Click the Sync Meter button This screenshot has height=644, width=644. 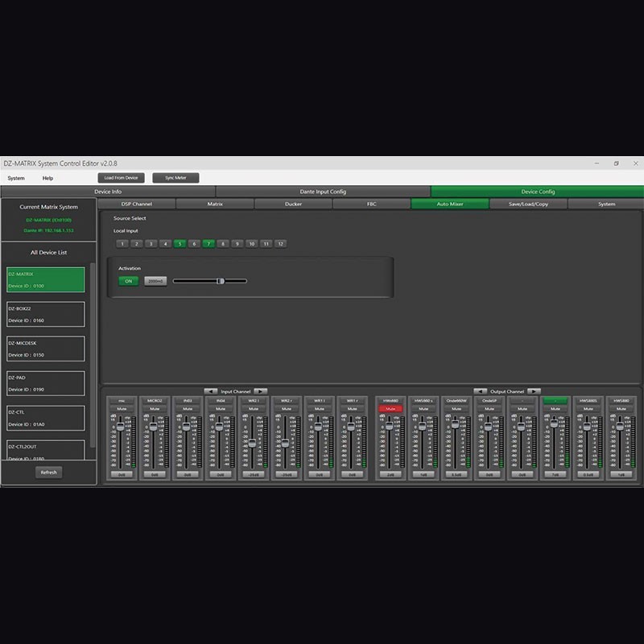[x=175, y=178]
